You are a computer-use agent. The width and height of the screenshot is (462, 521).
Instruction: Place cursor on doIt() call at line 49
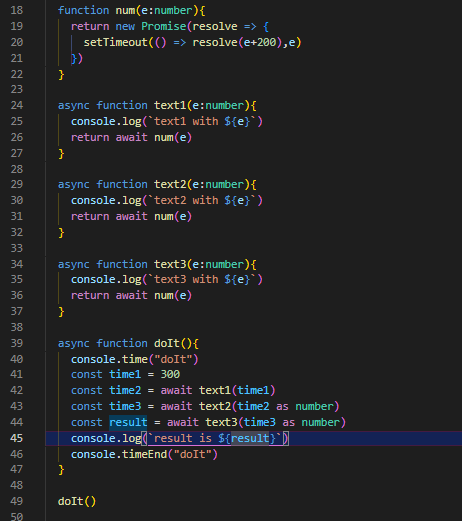[77, 501]
